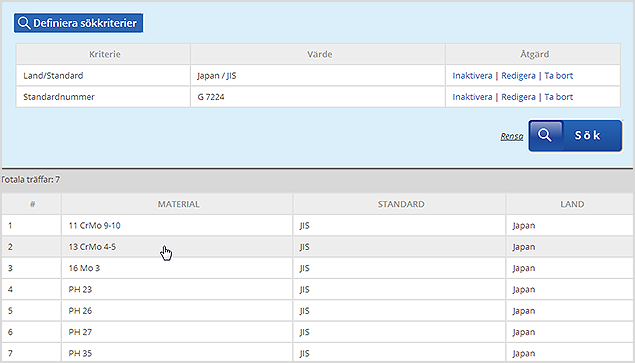Image resolution: width=635 pixels, height=363 pixels.
Task: Redigera the Standardnummer criterion
Action: (518, 97)
